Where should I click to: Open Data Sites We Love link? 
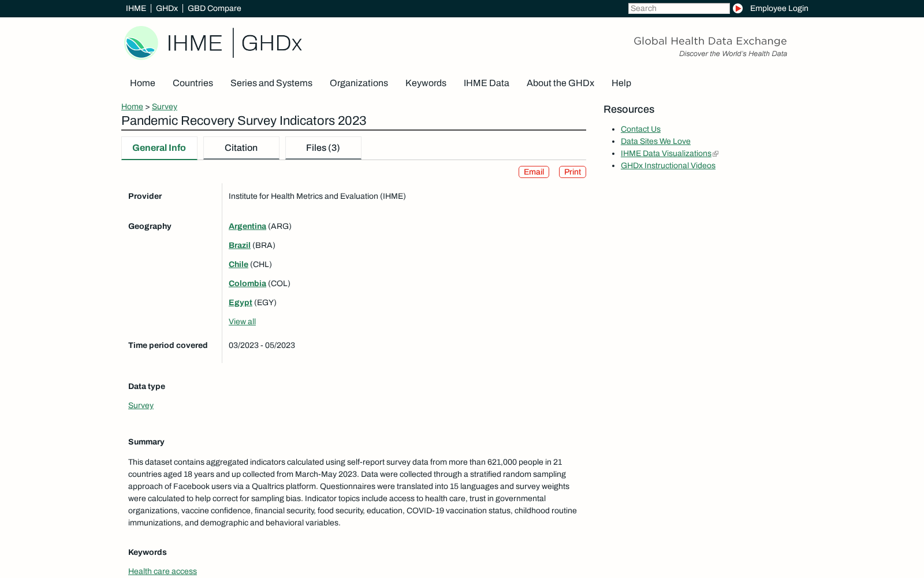pos(655,142)
